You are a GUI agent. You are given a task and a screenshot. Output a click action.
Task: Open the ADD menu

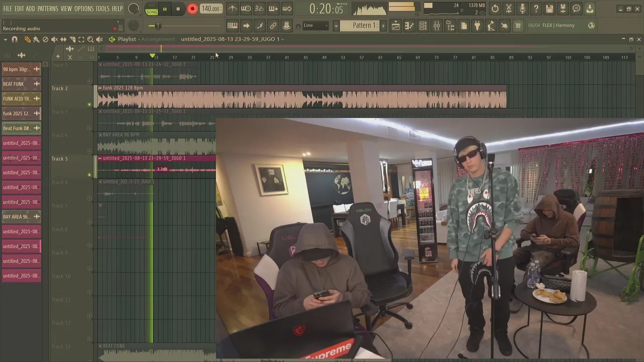coord(31,9)
